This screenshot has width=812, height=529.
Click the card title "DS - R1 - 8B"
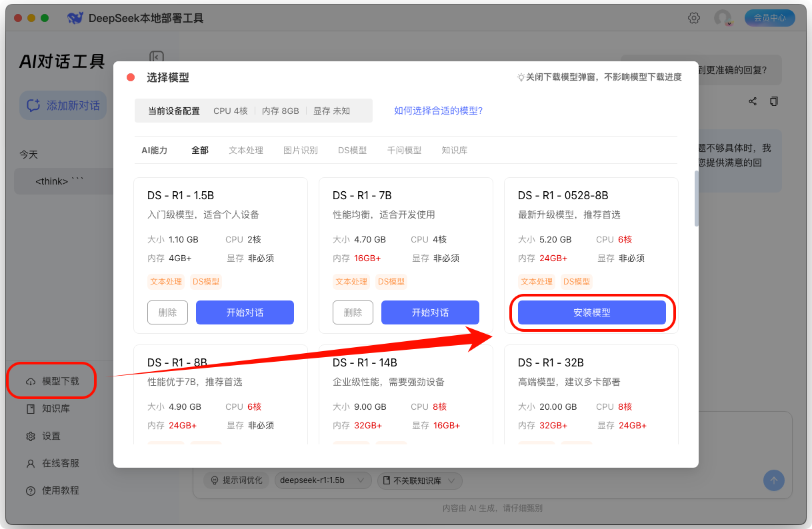[177, 362]
